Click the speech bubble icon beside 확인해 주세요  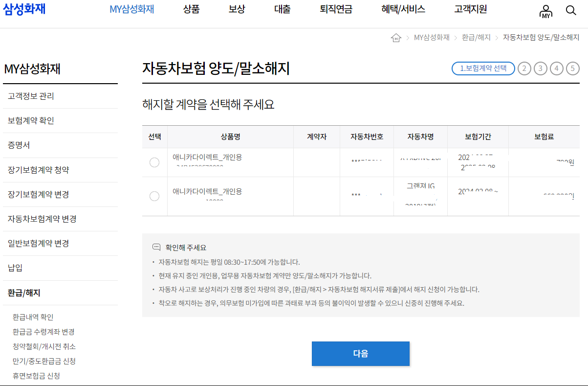tap(156, 247)
